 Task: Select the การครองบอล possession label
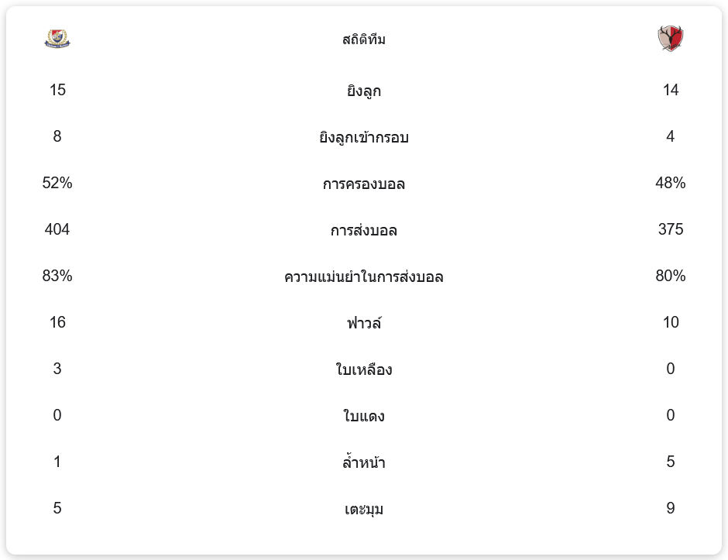pos(363,184)
